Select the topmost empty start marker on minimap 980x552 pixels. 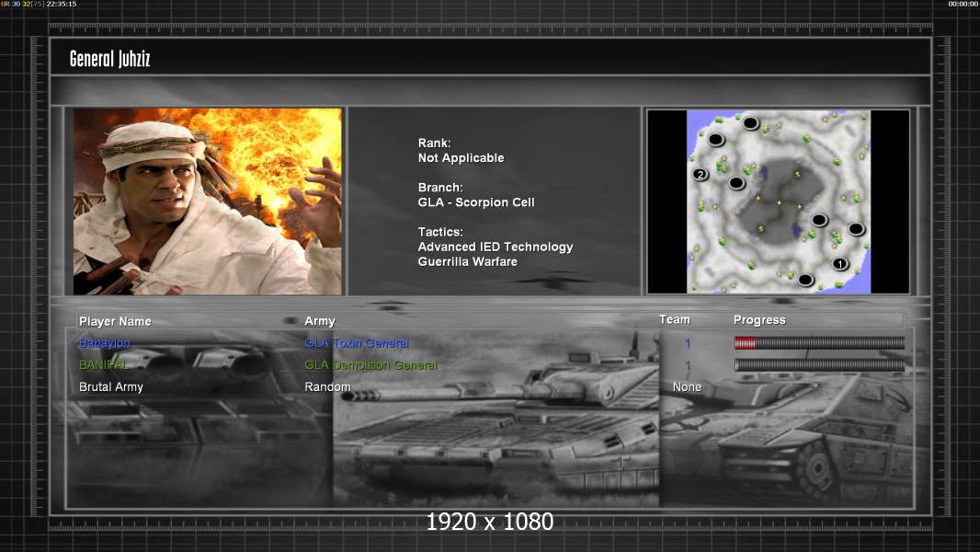[750, 123]
